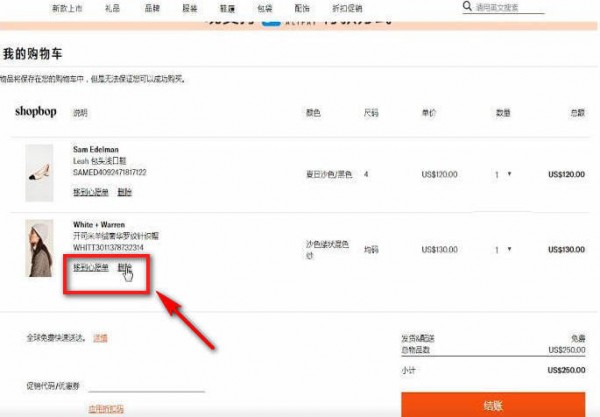Move Sam Edelman shoes to wishlist (移到心愿单)

[x=90, y=191]
